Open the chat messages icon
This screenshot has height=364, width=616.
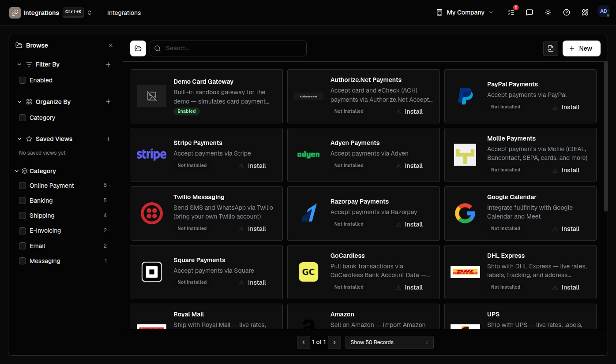click(x=530, y=12)
